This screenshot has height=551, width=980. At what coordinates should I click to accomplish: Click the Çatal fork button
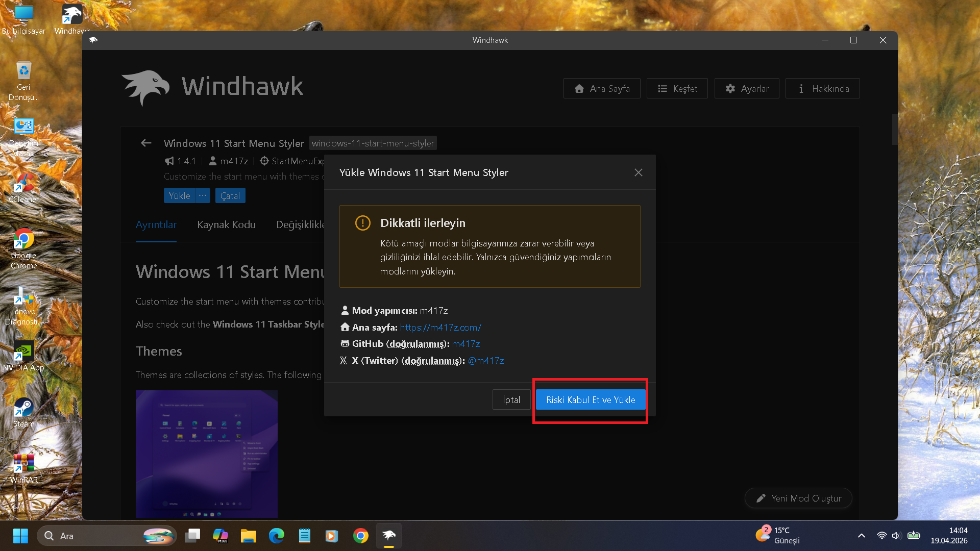(230, 195)
